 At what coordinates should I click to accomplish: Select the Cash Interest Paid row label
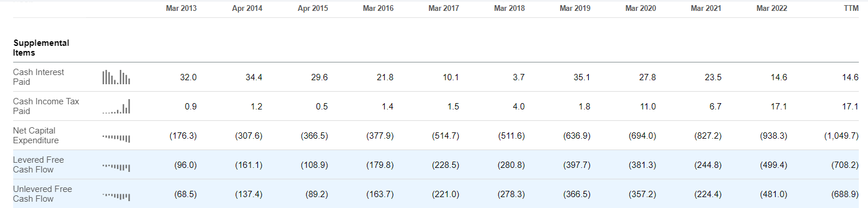38,77
